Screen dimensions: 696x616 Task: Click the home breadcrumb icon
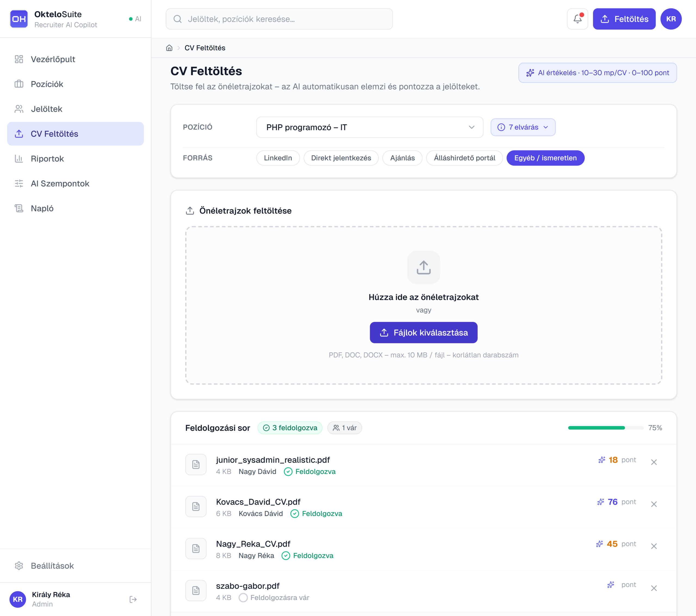[169, 48]
